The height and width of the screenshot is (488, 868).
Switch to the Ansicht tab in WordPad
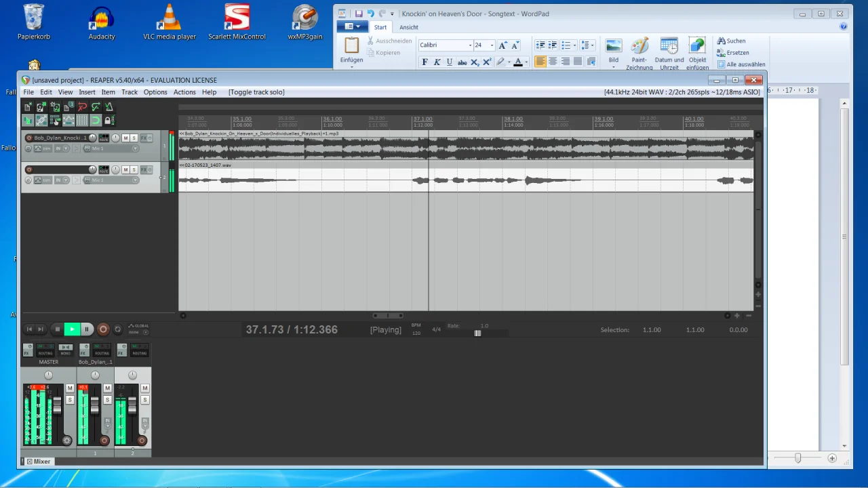click(x=408, y=27)
